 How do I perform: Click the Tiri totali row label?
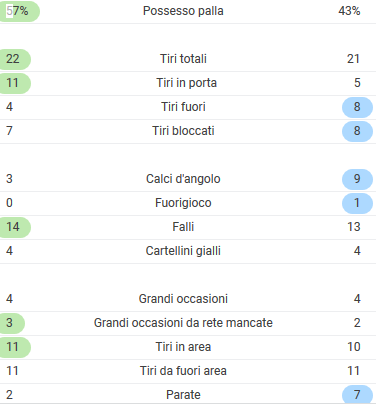[x=183, y=59]
